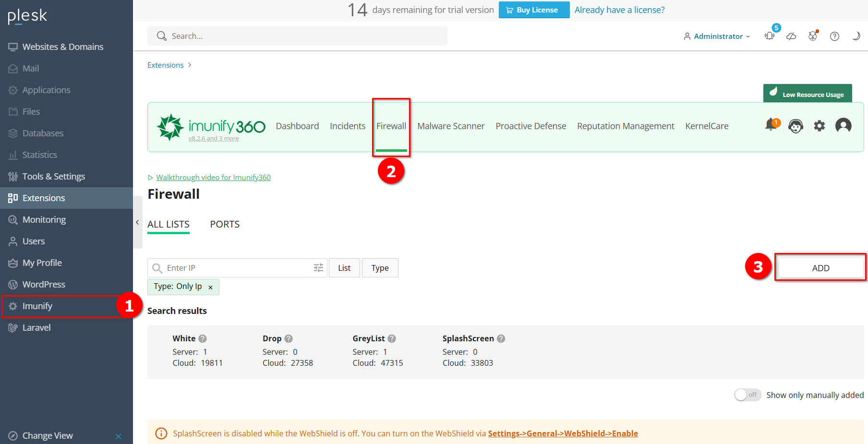Open Imunify360 user profile icon

coord(844,126)
